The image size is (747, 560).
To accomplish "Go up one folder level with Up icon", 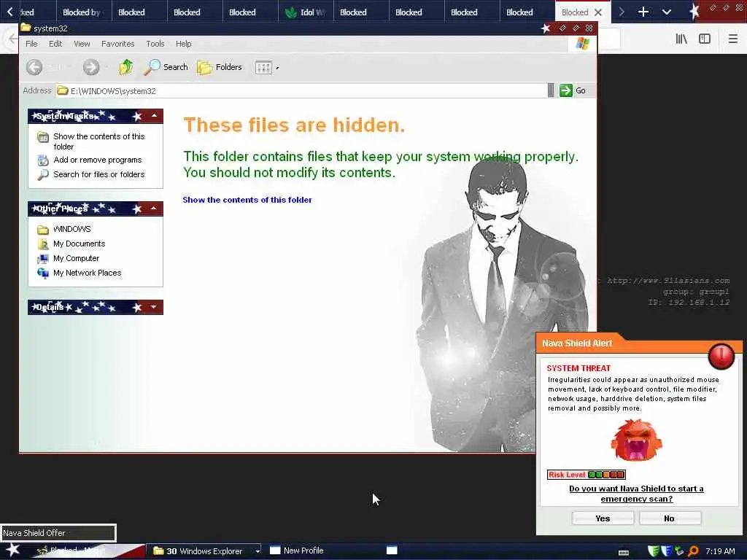I will pyautogui.click(x=125, y=67).
